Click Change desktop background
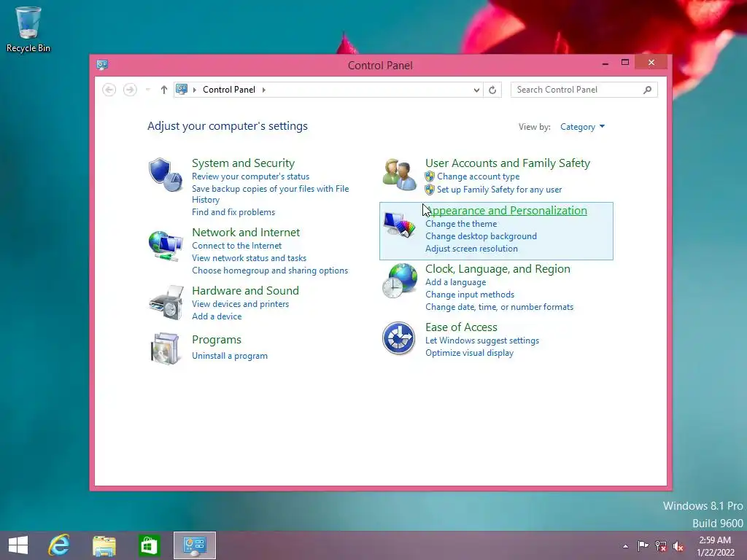Viewport: 747px width, 560px height. click(x=481, y=236)
